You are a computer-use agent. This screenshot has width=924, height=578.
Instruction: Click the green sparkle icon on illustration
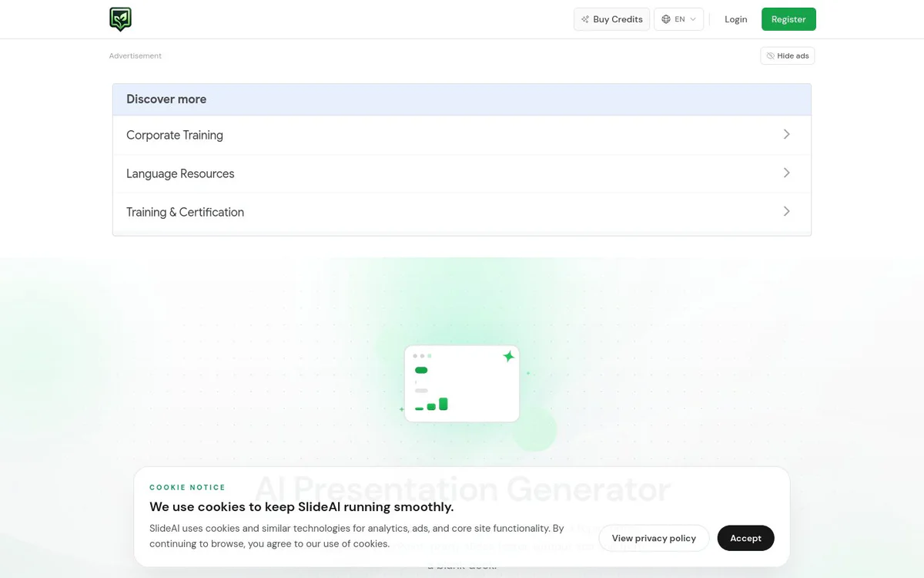508,356
